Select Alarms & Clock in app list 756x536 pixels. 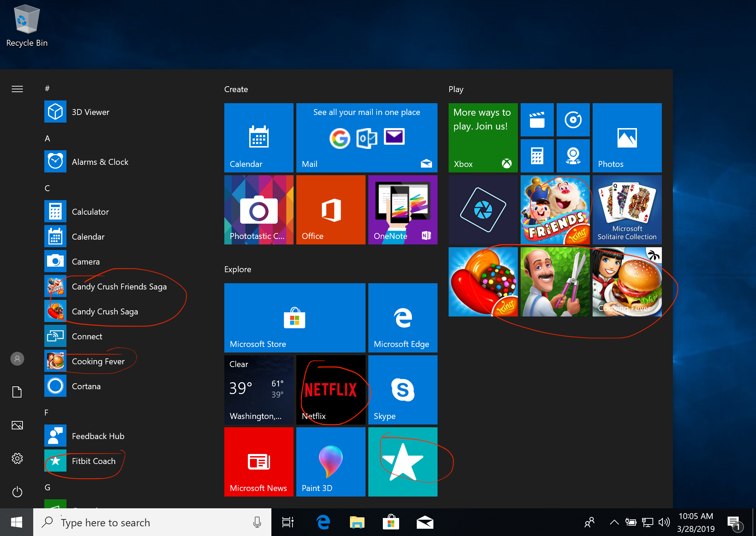tap(100, 162)
